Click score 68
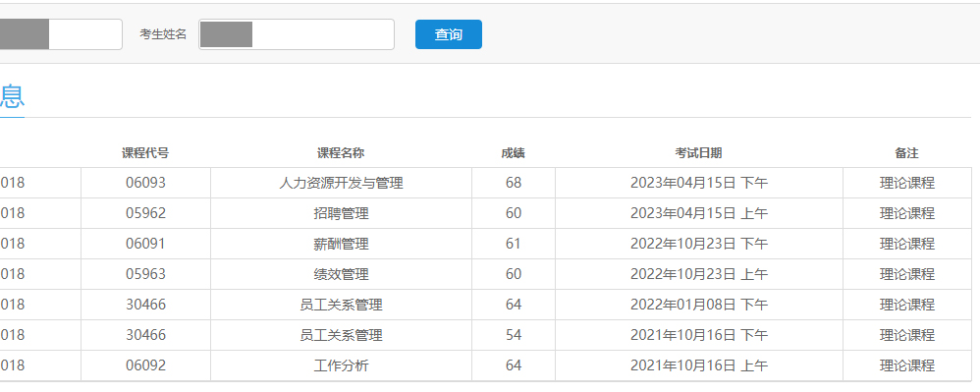This screenshot has width=980, height=392. [x=514, y=183]
